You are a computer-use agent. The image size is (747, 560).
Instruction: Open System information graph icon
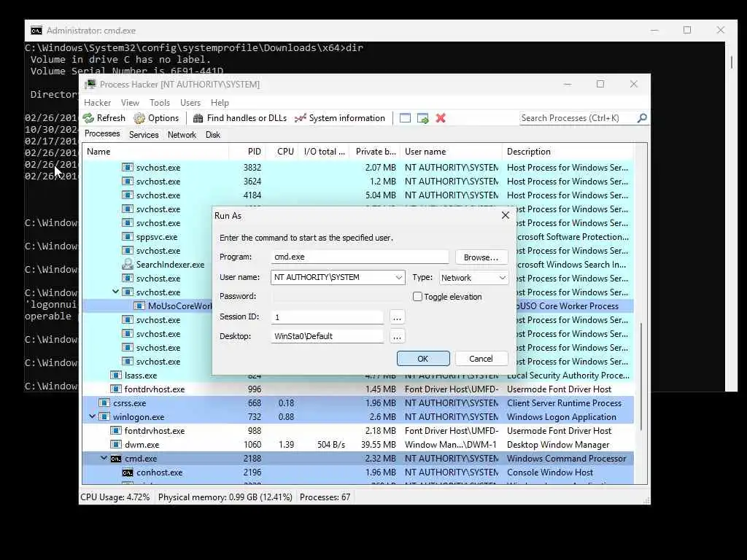click(x=300, y=118)
